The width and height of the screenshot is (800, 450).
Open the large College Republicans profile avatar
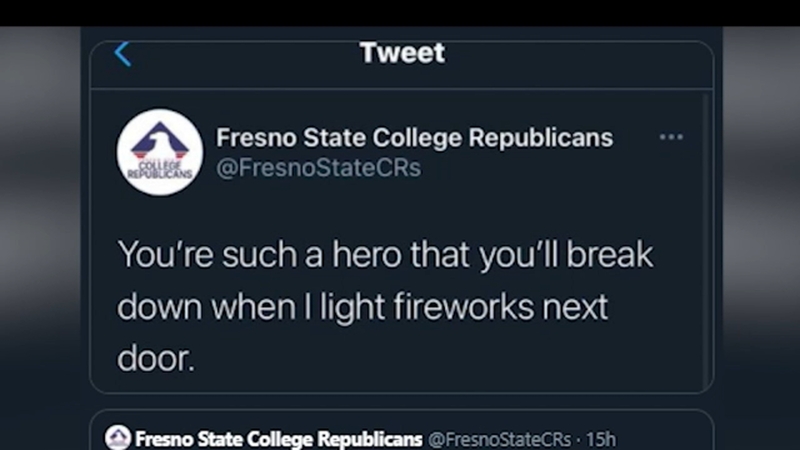[160, 152]
